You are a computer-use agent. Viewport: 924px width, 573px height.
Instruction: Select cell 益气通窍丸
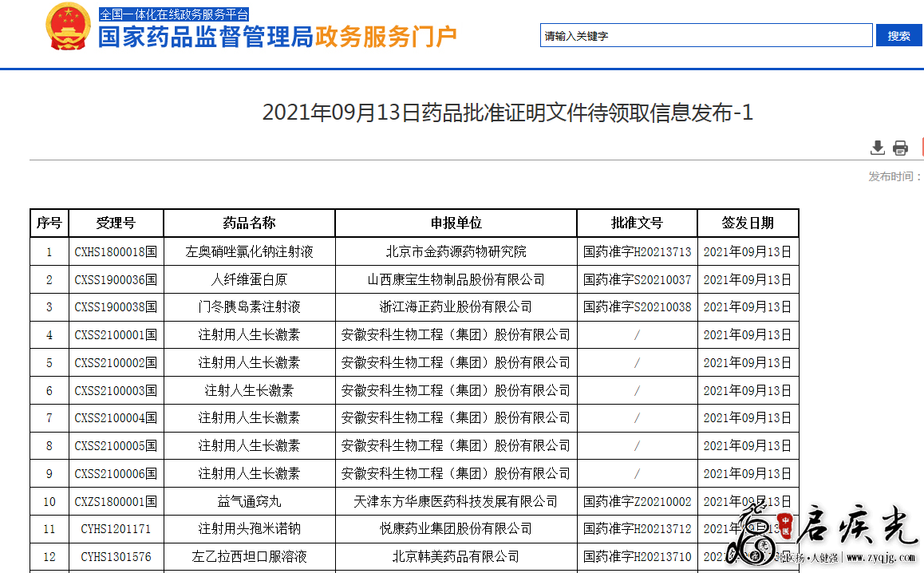(x=249, y=502)
